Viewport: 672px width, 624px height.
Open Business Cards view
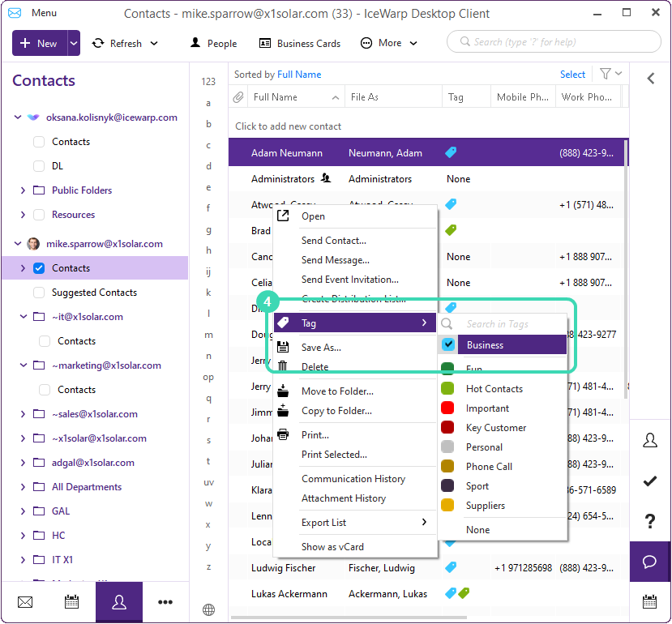(299, 43)
